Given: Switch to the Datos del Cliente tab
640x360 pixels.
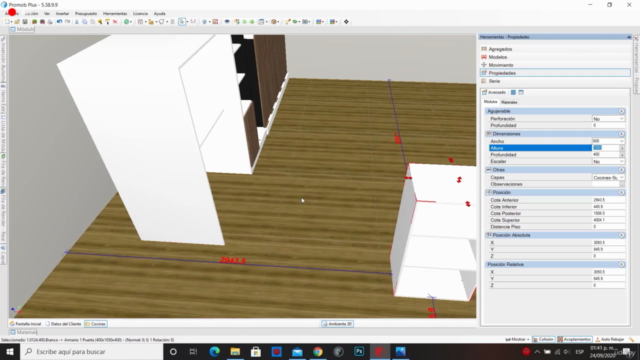Looking at the screenshot, I should click(x=64, y=324).
